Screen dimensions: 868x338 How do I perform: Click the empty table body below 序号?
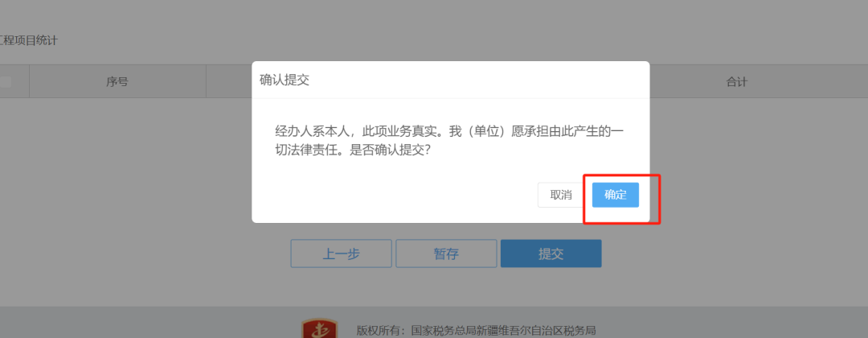[117, 167]
